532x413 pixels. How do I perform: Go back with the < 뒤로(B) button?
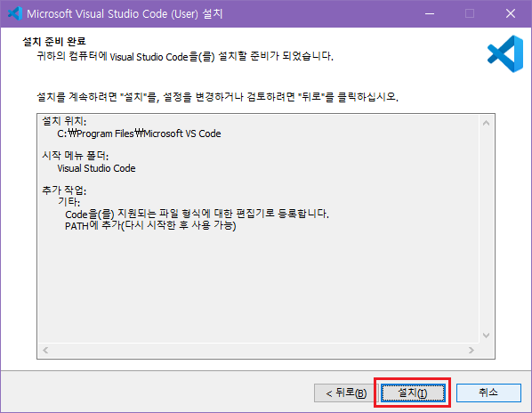pyautogui.click(x=346, y=393)
